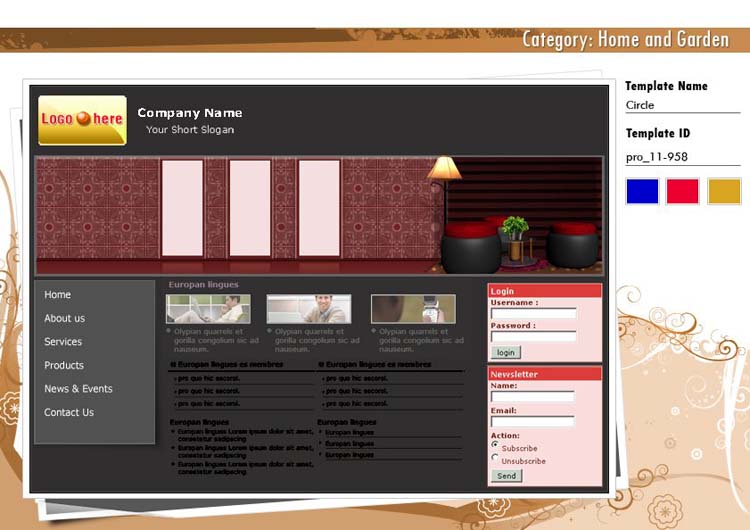Open News & Events section
The width and height of the screenshot is (750, 530).
pos(78,389)
